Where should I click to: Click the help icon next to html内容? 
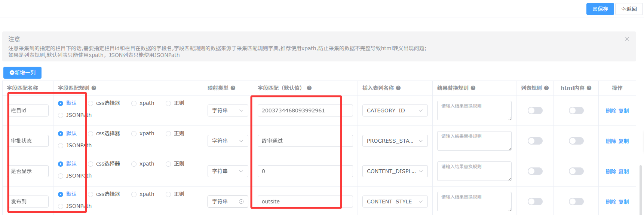tap(589, 88)
